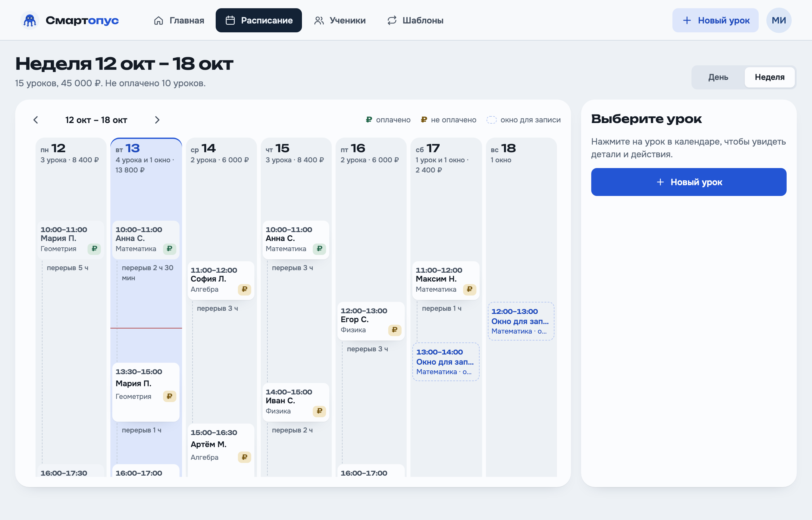Click the окно для записи legend label
Viewport: 812px width, 520px height.
530,120
